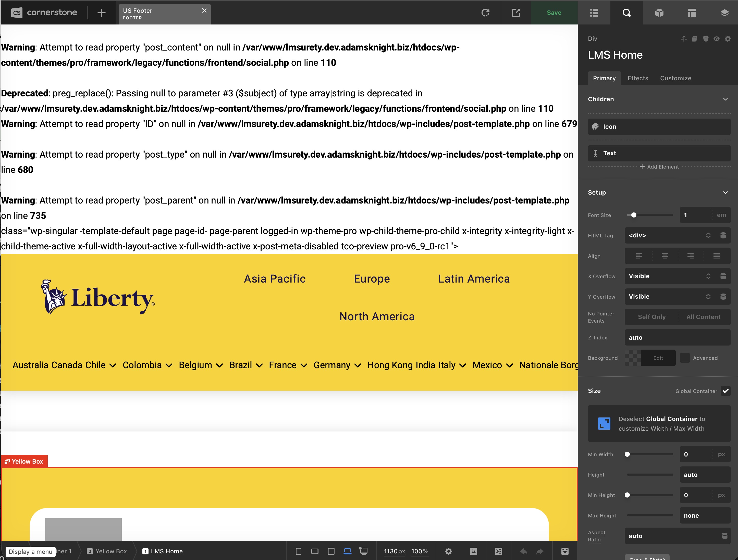
Task: Open the media image manager icon
Action: pos(473,551)
